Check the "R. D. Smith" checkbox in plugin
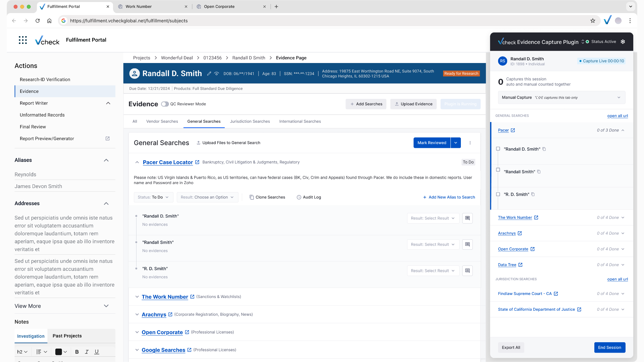The image size is (644, 362). (498, 194)
